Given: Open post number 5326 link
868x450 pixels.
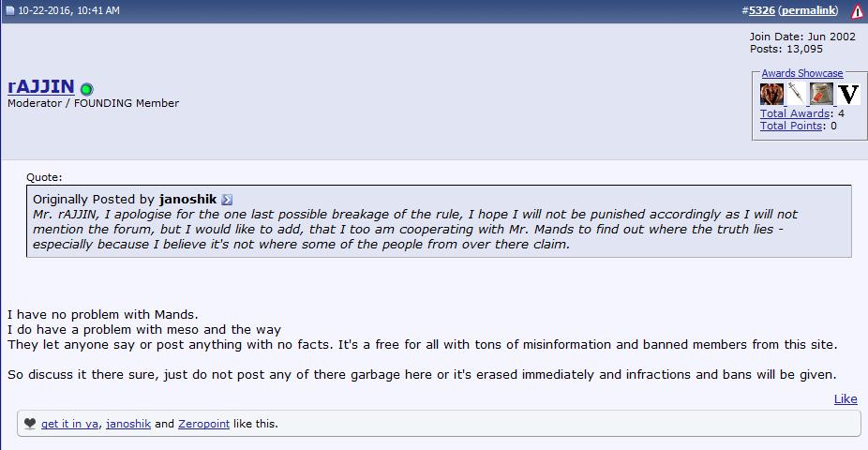Looking at the screenshot, I should (761, 10).
